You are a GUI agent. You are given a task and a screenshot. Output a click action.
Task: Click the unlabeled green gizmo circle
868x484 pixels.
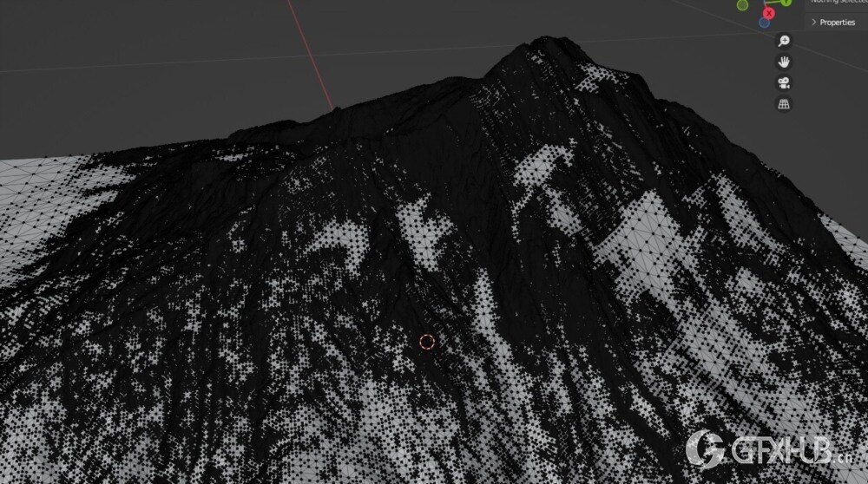click(743, 5)
